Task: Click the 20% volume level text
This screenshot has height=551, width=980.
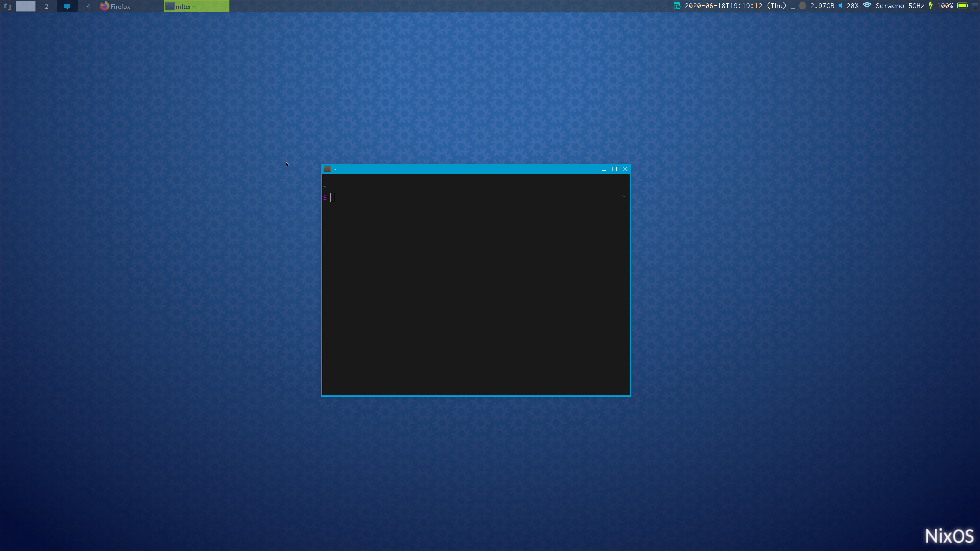Action: [x=852, y=6]
